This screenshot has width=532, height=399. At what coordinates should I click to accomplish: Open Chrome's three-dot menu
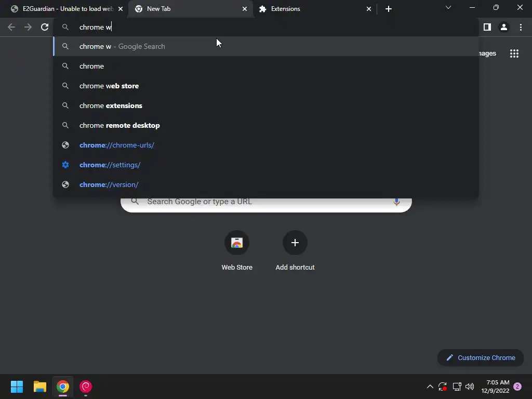click(x=521, y=27)
